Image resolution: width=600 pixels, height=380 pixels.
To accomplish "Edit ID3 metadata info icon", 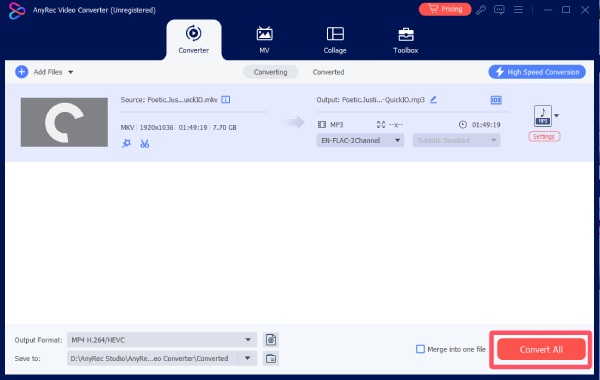I will point(496,100).
